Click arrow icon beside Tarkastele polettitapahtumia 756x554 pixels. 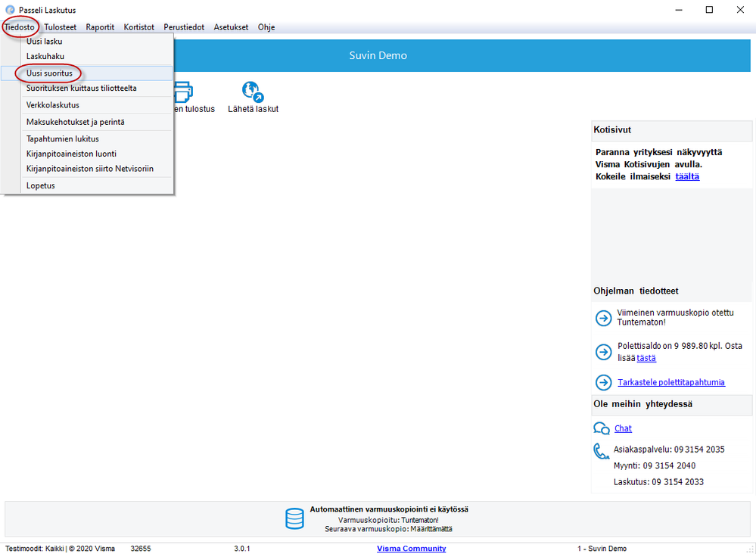(603, 382)
